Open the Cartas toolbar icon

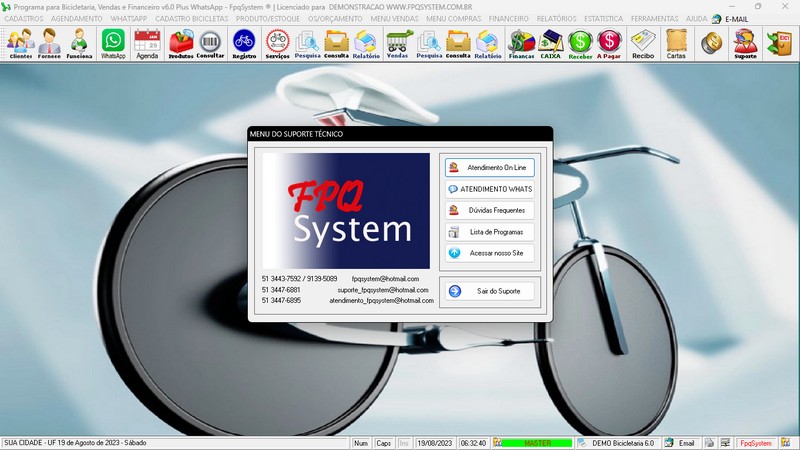click(676, 43)
